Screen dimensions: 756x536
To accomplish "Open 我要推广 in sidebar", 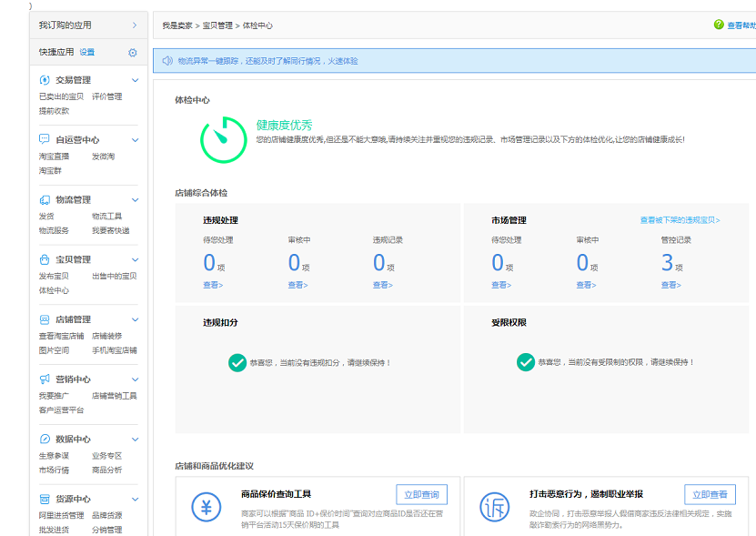I will [54, 396].
